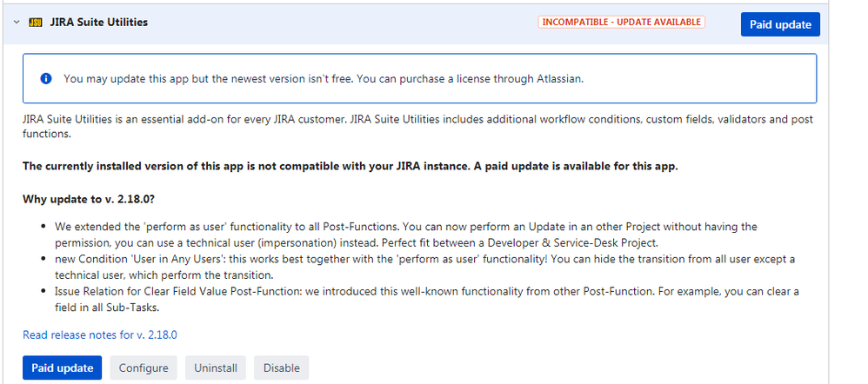Click the header Paid update button

click(x=780, y=24)
